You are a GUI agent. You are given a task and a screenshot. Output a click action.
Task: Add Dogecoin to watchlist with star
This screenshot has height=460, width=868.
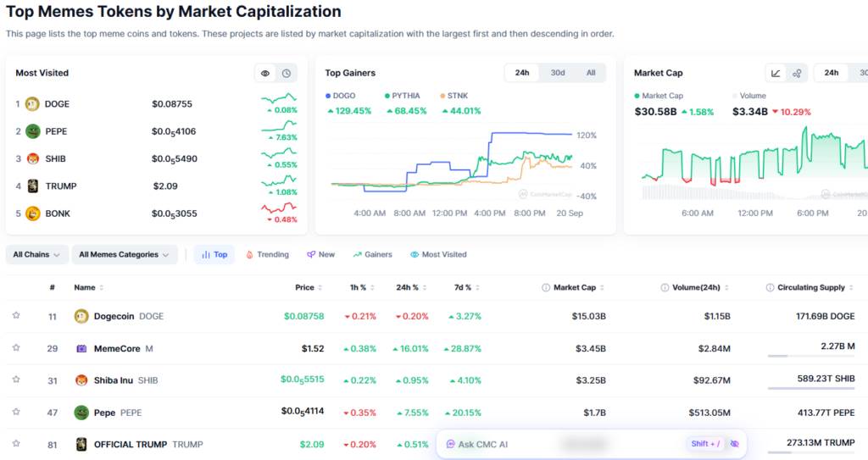[x=16, y=315]
